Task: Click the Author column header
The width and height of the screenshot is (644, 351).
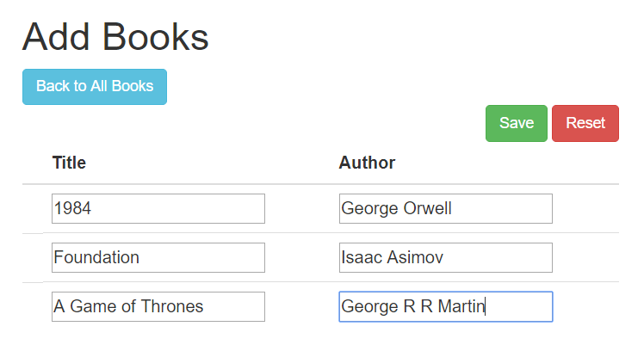Action: 367,163
